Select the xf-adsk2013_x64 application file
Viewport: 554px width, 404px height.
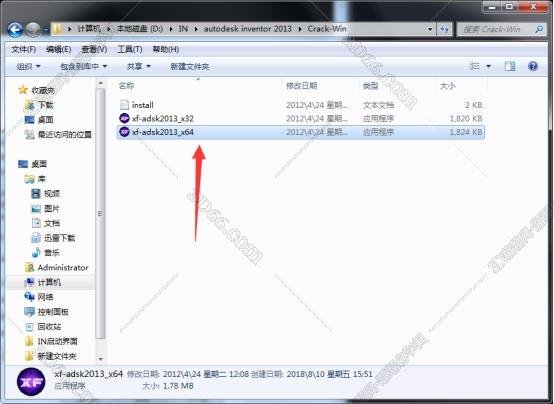point(301,132)
